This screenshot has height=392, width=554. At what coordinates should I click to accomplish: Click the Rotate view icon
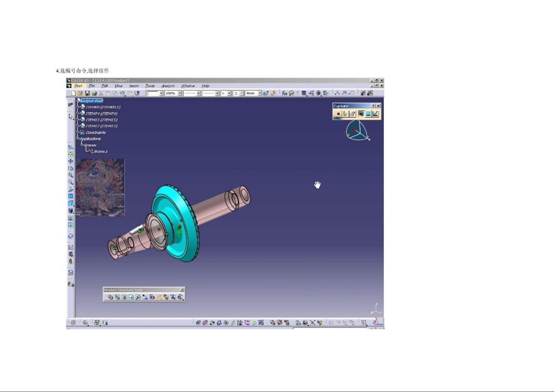(71, 168)
